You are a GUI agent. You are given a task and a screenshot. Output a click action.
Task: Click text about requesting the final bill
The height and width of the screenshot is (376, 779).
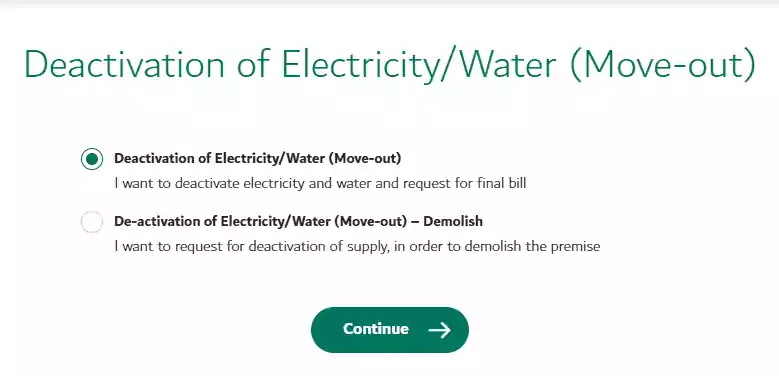pyautogui.click(x=320, y=183)
